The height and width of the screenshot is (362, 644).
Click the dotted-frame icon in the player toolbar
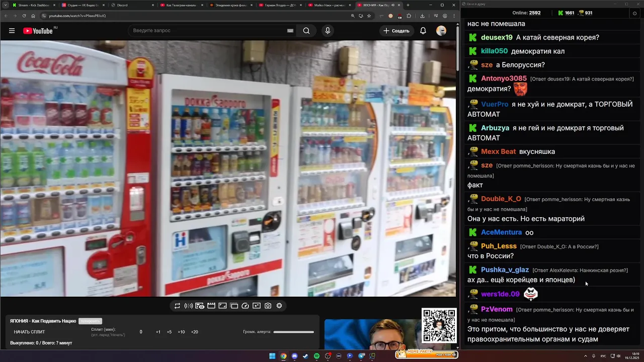click(234, 306)
